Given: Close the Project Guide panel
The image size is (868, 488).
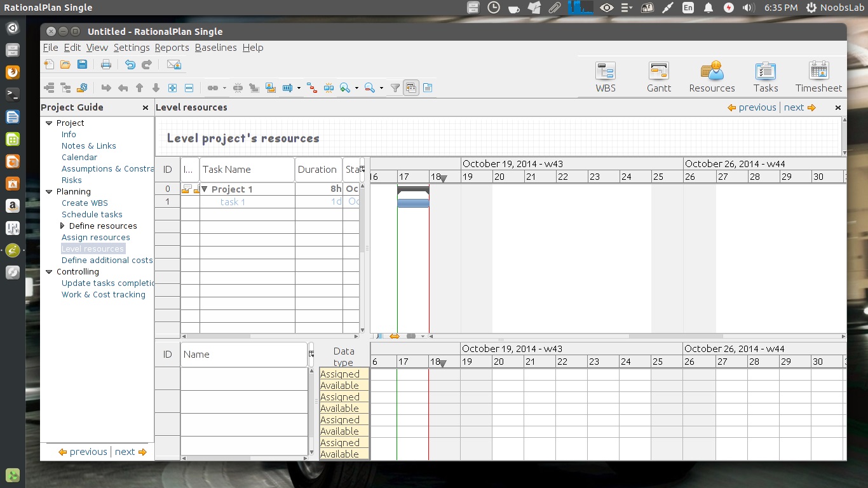Looking at the screenshot, I should (x=146, y=108).
